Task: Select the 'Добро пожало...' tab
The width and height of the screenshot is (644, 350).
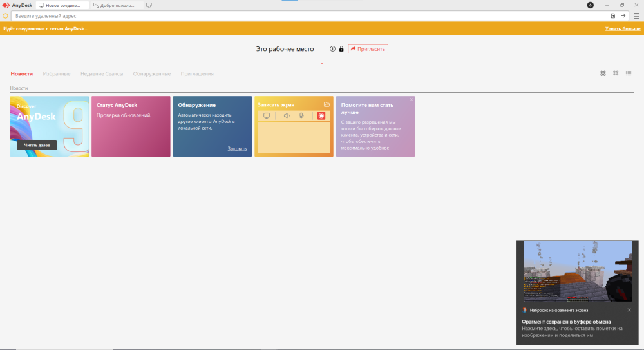Action: [x=117, y=5]
